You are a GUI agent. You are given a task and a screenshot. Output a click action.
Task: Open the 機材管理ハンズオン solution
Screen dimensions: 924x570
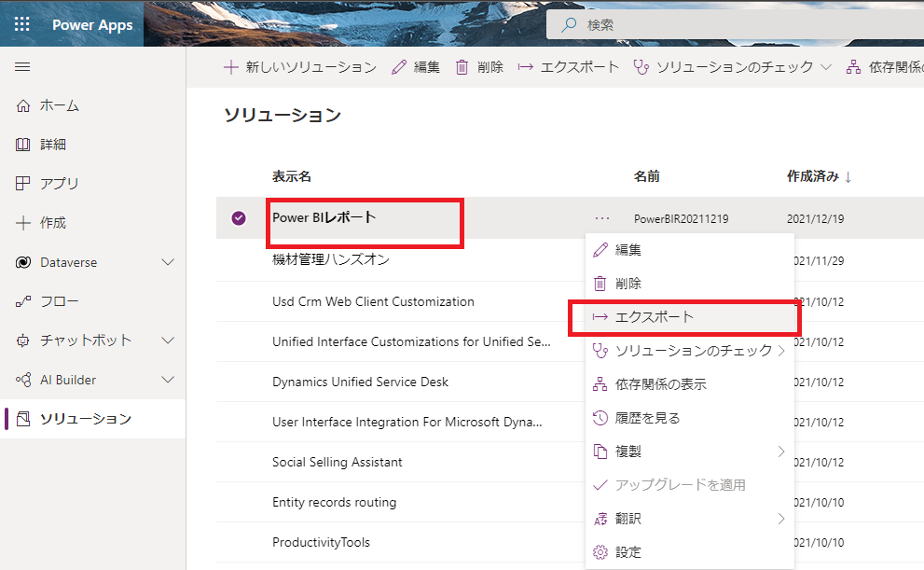pos(331,259)
